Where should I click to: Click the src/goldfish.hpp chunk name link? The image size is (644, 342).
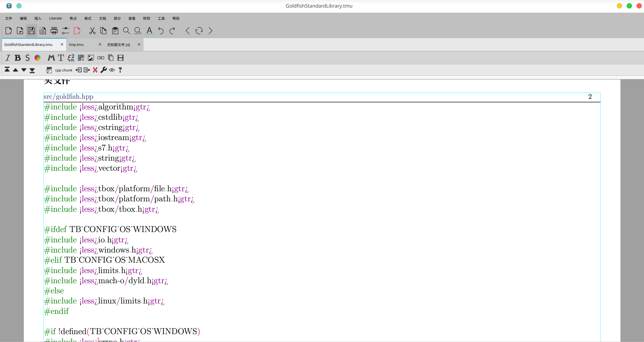tap(68, 97)
